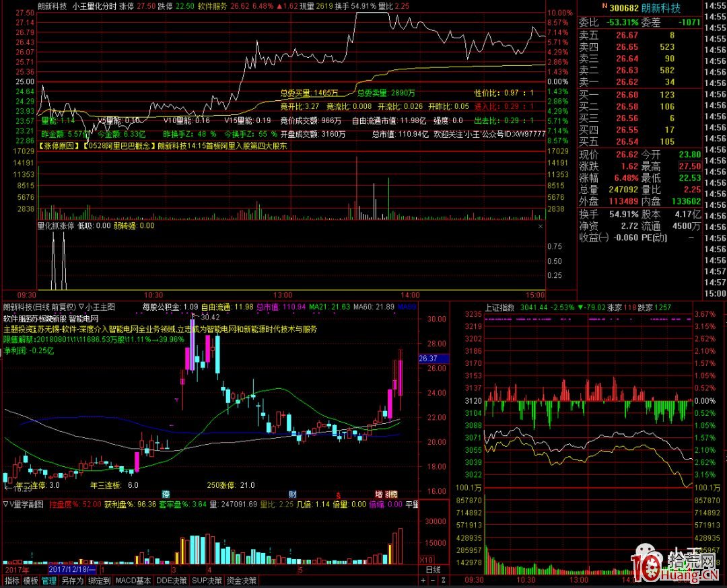Select the 2017/12/18 date marker on the time axis

(x=72, y=569)
